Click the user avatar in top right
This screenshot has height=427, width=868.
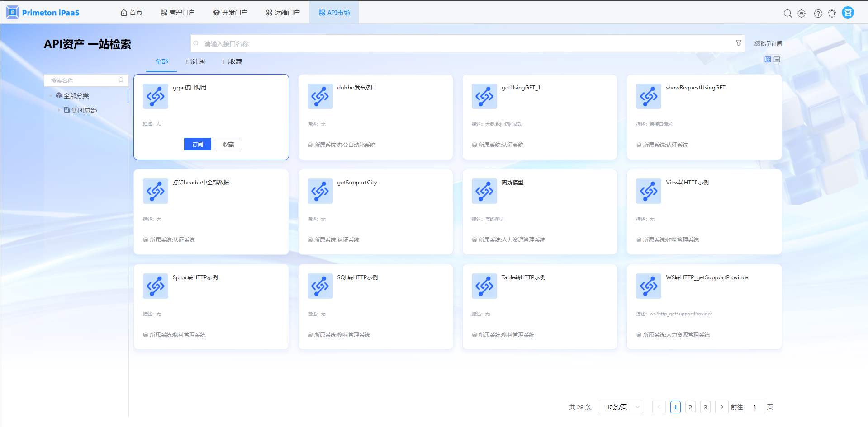click(848, 13)
